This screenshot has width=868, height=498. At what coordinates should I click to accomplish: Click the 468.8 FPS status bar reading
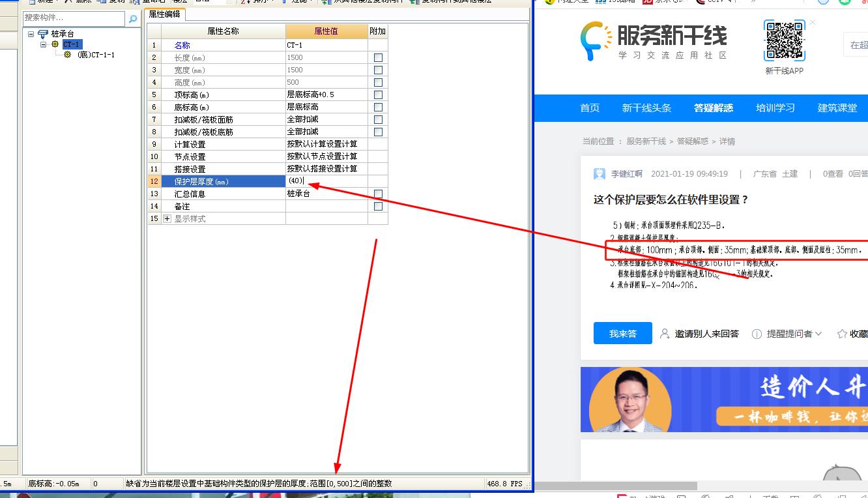coord(504,484)
